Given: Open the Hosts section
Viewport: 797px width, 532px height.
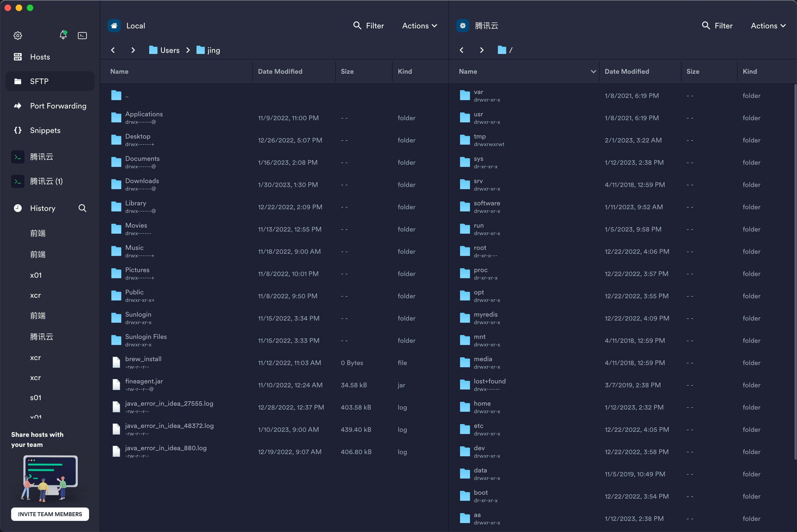Looking at the screenshot, I should pos(40,57).
